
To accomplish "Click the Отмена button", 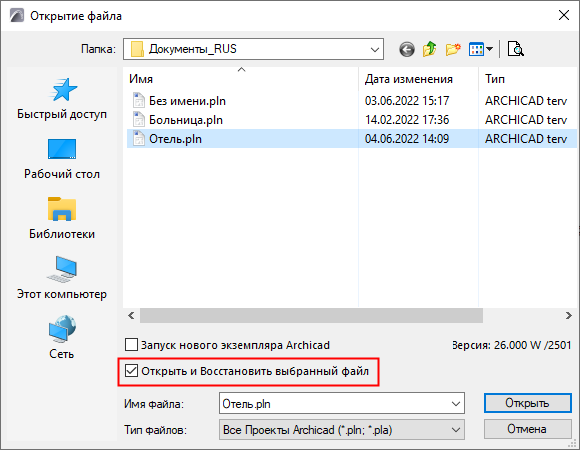I will pos(527,429).
